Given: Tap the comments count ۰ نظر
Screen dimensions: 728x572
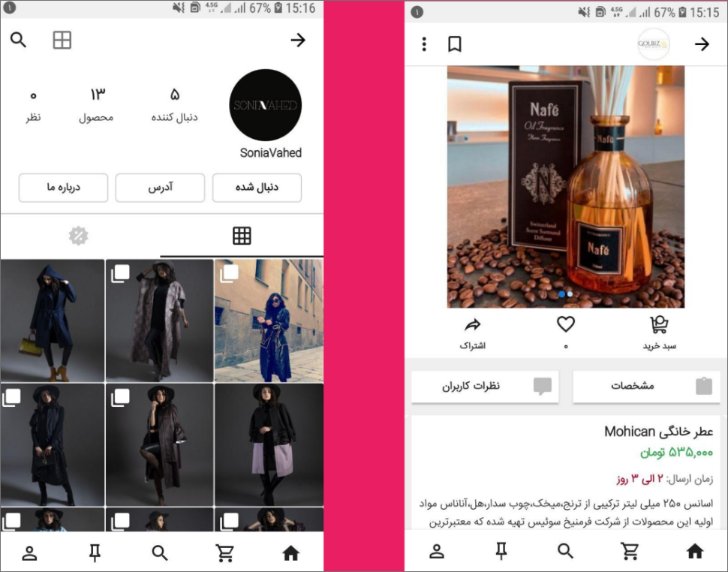Looking at the screenshot, I should pyautogui.click(x=33, y=105).
